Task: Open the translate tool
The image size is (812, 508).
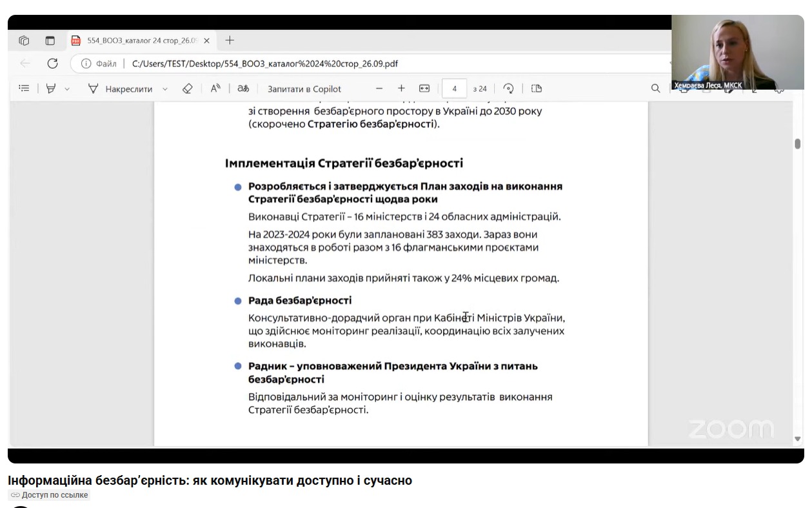Action: click(x=243, y=88)
